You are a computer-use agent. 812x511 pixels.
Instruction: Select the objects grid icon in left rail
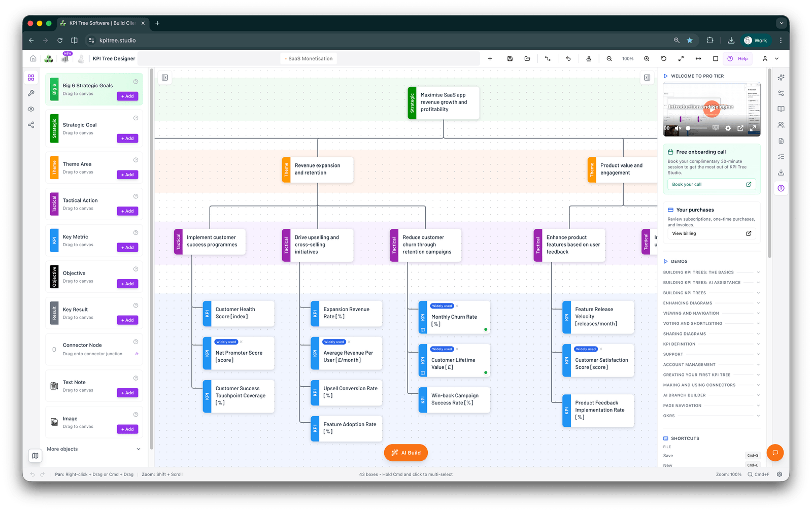coord(31,78)
